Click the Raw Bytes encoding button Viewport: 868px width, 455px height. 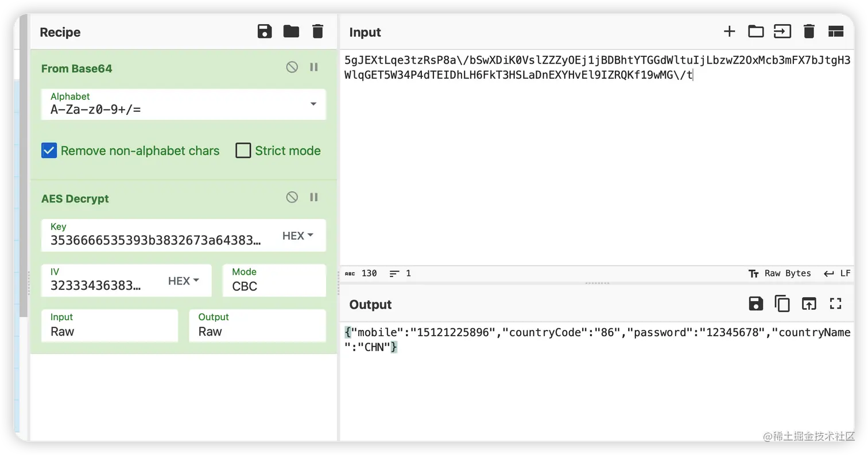780,274
